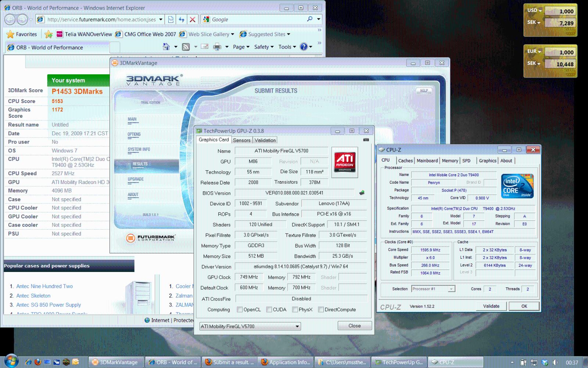Open the Antec Skeleton link
The image size is (588, 368).
[33, 296]
